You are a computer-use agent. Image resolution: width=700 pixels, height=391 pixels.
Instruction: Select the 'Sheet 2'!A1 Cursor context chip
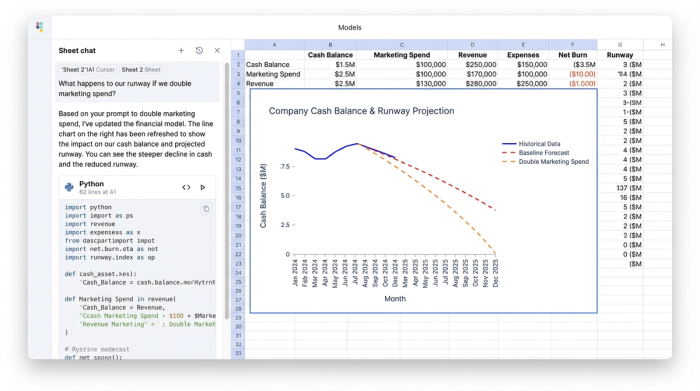[88, 70]
